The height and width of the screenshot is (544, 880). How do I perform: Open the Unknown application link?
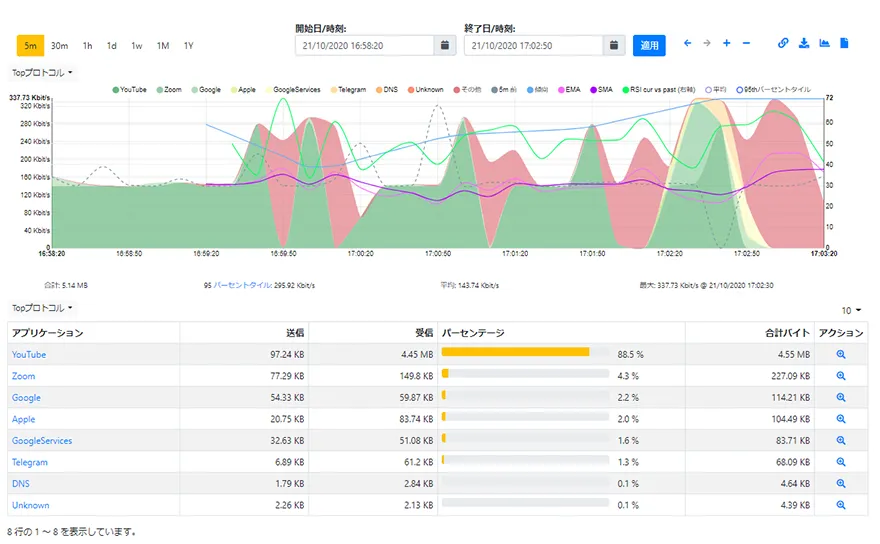(31, 505)
